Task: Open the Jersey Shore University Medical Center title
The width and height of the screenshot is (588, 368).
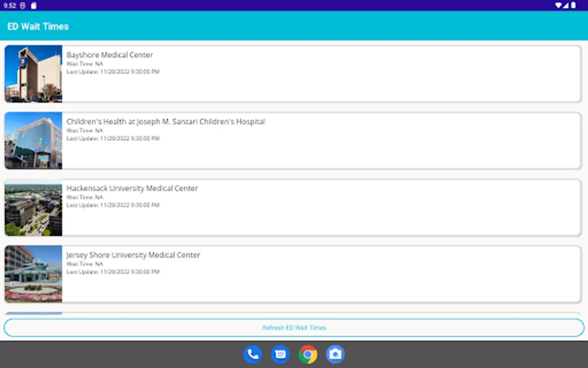Action: click(133, 255)
